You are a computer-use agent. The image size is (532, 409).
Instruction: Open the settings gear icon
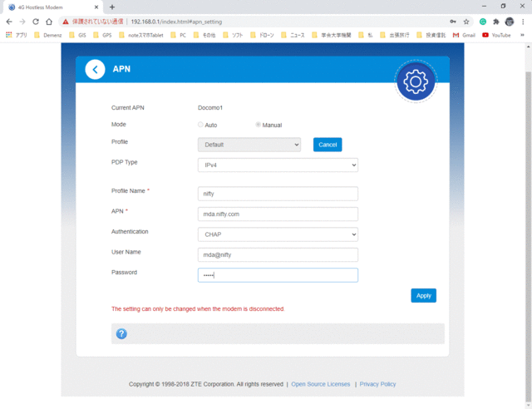pyautogui.click(x=416, y=81)
